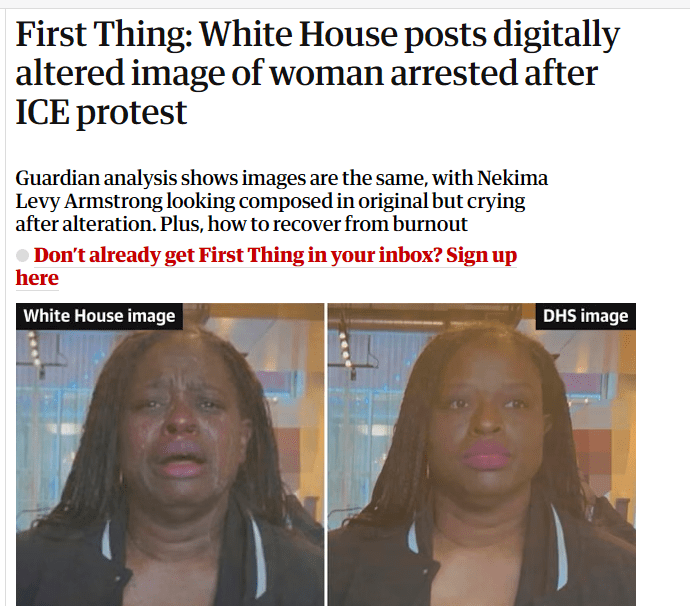Click the 'First Thing:' words in the headline
Screen dimensions: 690x606
104,34
